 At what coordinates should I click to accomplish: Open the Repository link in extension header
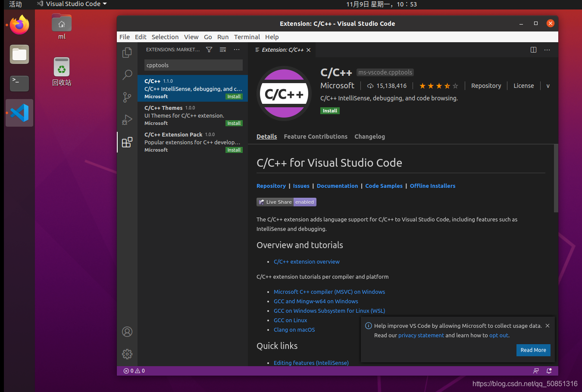coord(486,86)
